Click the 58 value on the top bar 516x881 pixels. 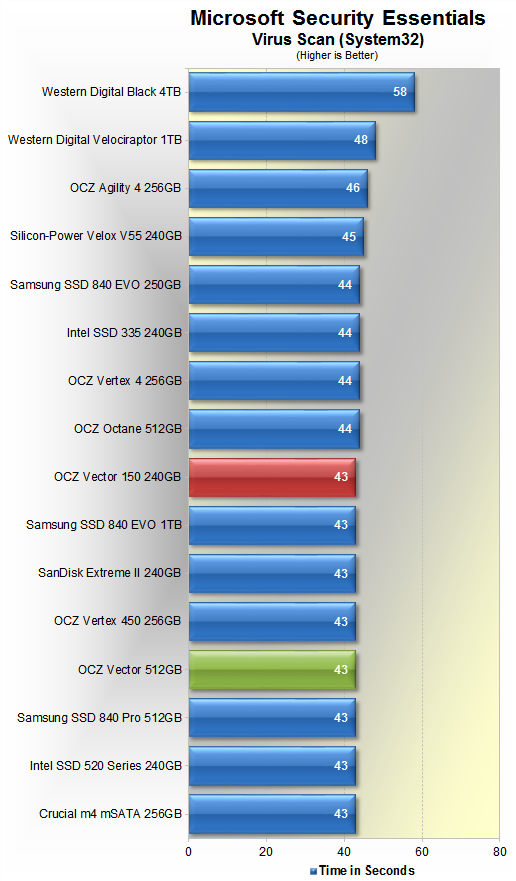pos(400,92)
